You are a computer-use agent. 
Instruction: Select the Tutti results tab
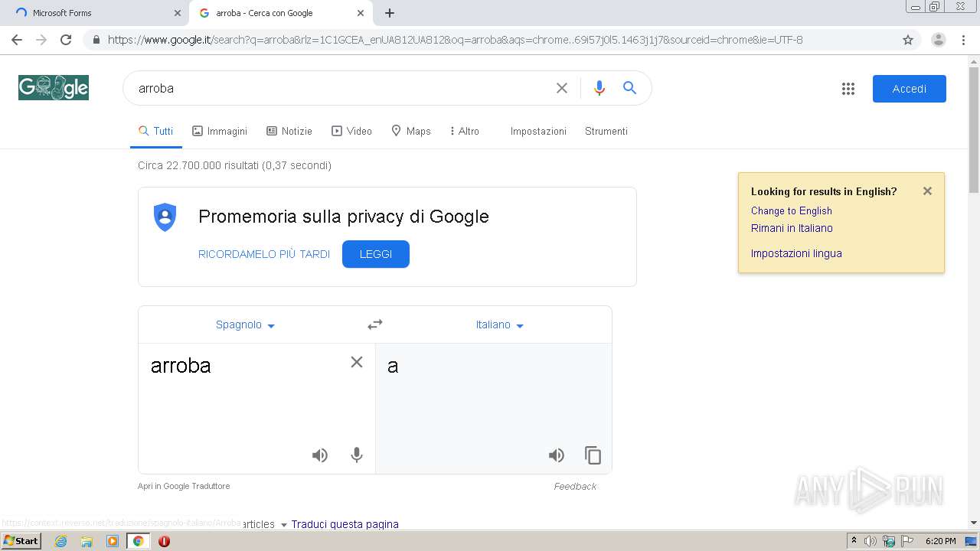[x=156, y=131]
